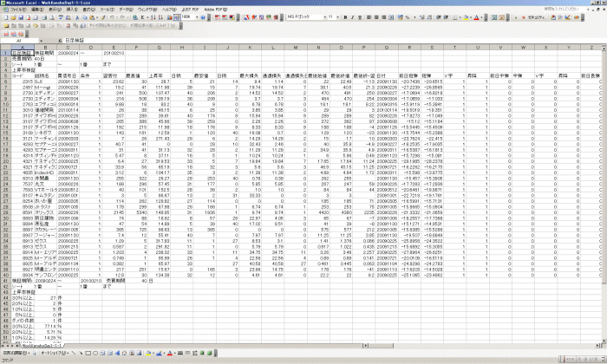Open the Paste options dropdown arrow

(x=97, y=17)
